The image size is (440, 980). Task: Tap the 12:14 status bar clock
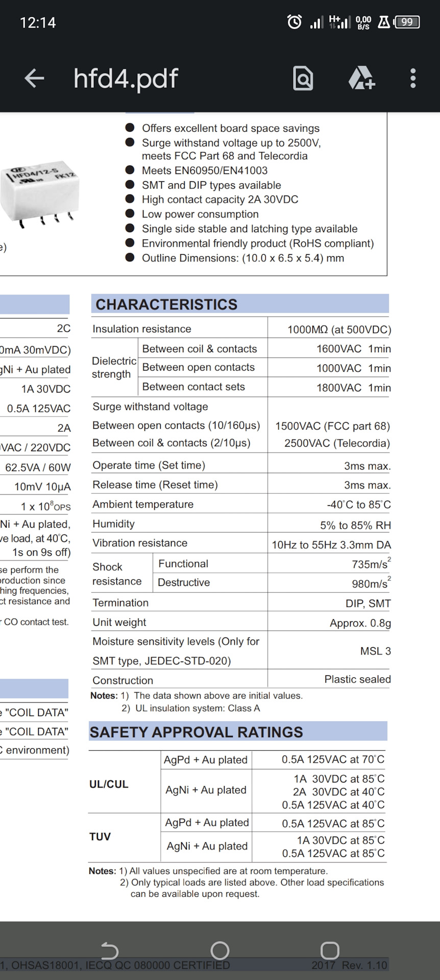click(38, 22)
